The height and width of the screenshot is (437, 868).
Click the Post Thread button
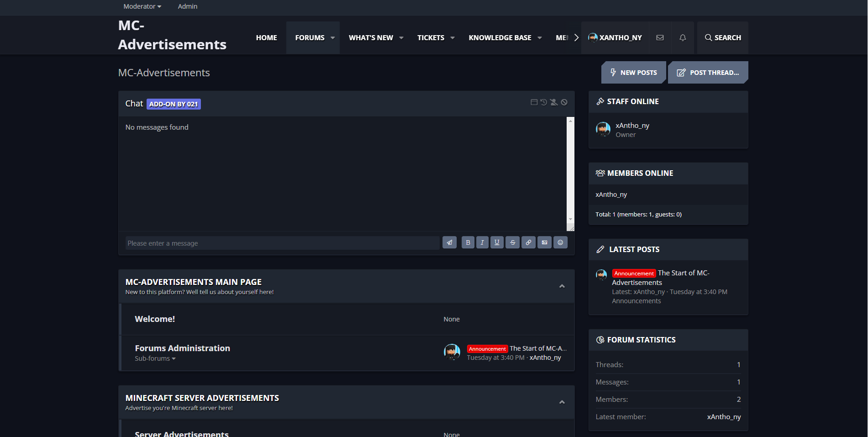pyautogui.click(x=708, y=73)
